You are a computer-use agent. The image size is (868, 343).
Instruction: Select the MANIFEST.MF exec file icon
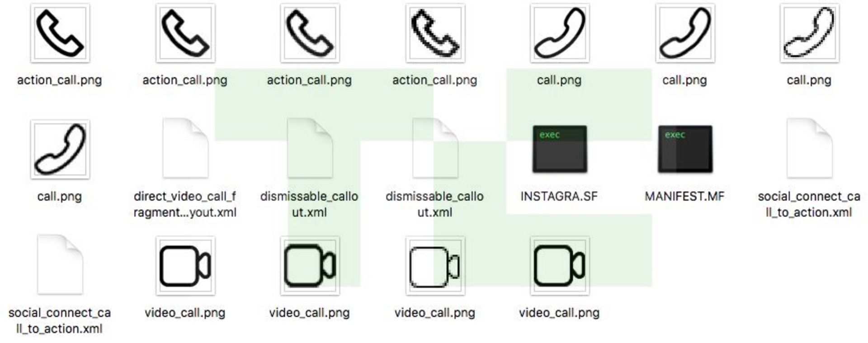point(685,149)
